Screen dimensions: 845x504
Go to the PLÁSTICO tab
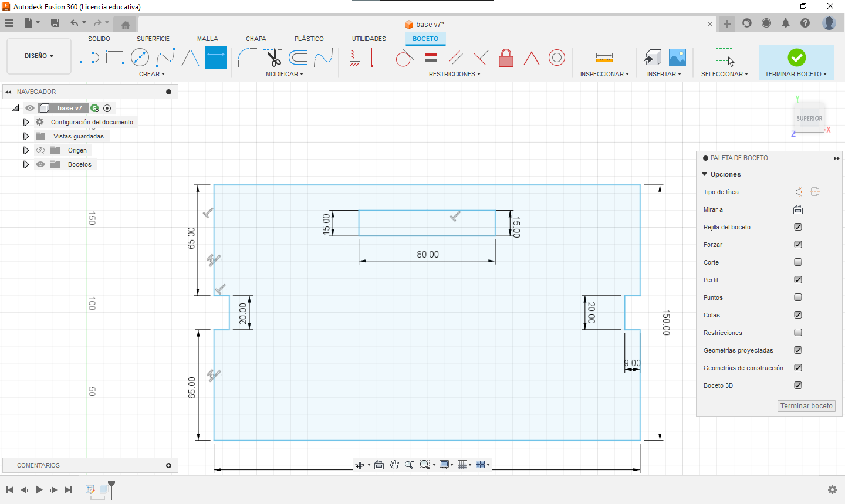pos(309,39)
